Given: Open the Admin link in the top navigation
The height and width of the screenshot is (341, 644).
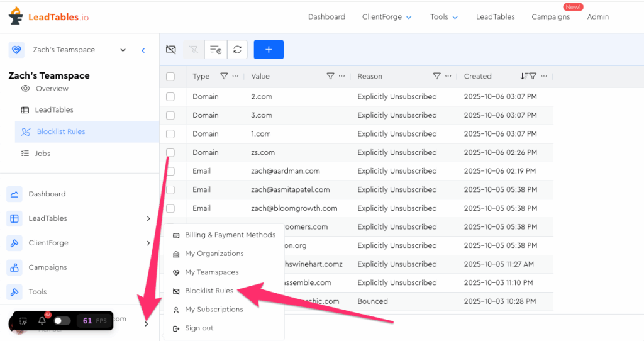Looking at the screenshot, I should [597, 17].
